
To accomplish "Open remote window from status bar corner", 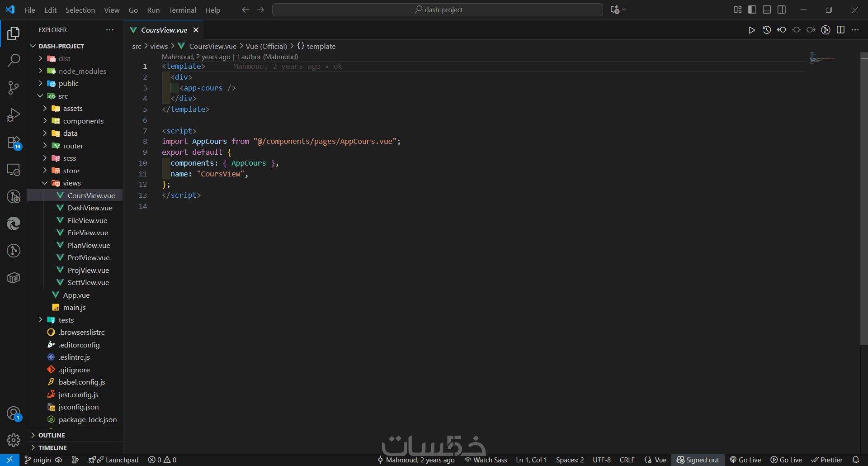I will [x=9, y=460].
